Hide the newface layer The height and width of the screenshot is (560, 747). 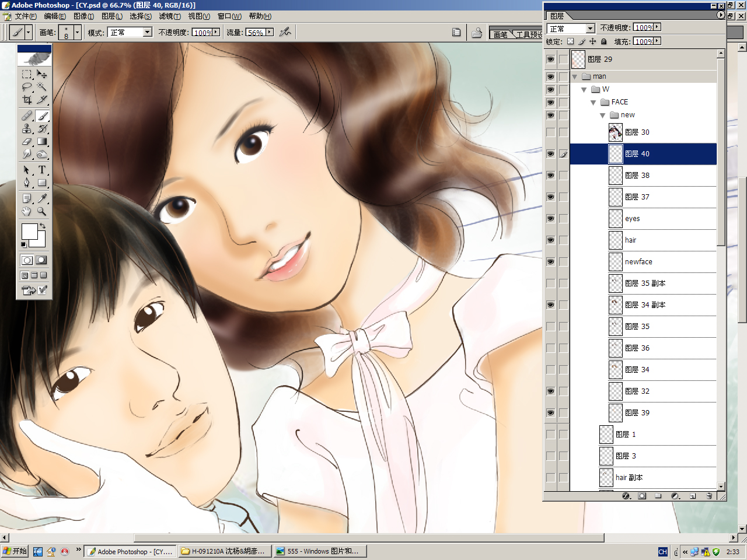coord(550,261)
